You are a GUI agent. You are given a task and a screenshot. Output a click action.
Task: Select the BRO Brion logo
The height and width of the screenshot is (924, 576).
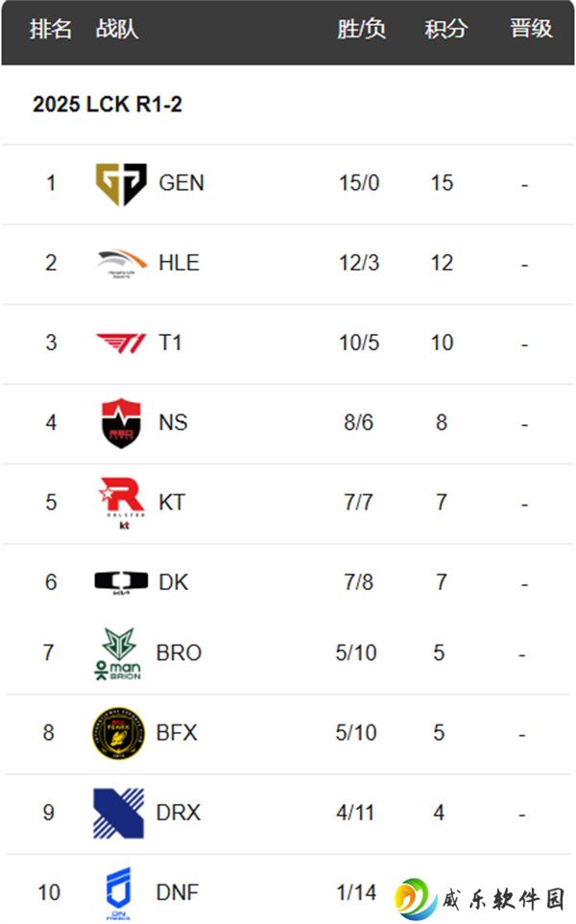(118, 654)
